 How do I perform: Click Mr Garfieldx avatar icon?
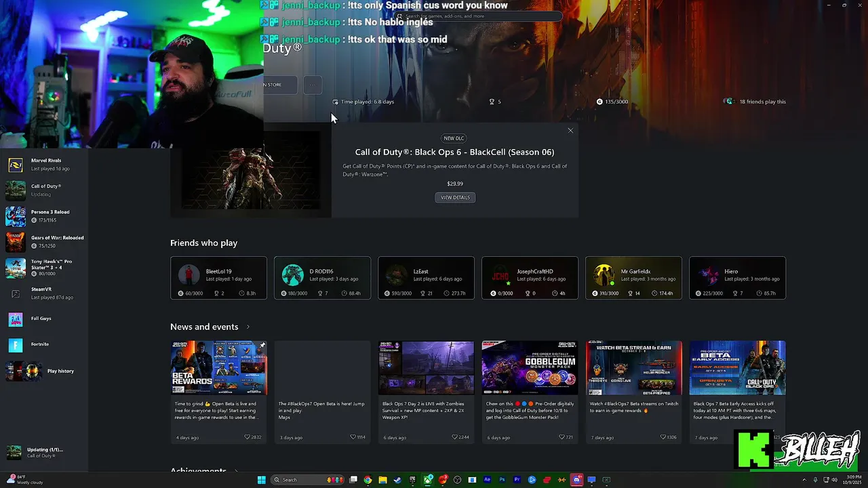[604, 274]
